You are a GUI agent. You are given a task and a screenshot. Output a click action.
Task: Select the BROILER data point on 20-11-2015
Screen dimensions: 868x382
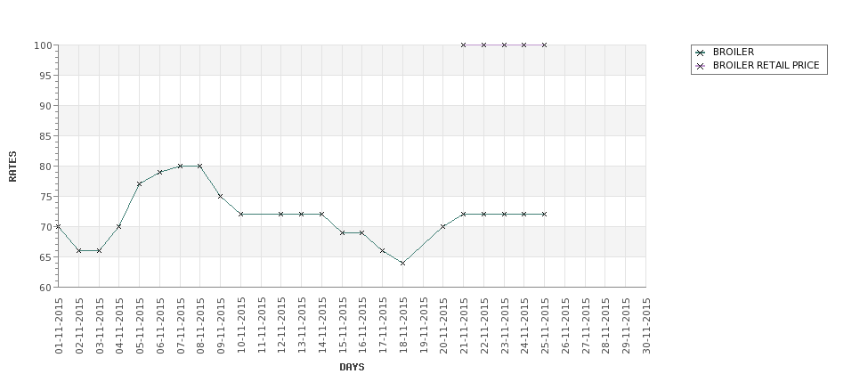(442, 226)
